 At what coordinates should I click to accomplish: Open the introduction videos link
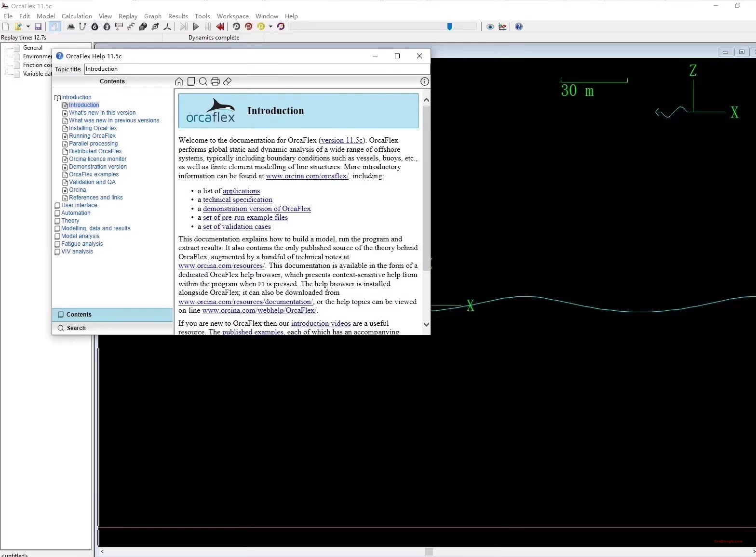click(x=321, y=323)
